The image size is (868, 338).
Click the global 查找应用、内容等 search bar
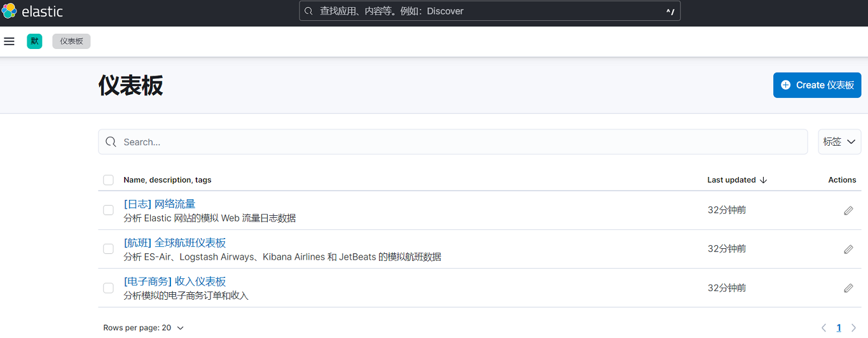coord(490,11)
